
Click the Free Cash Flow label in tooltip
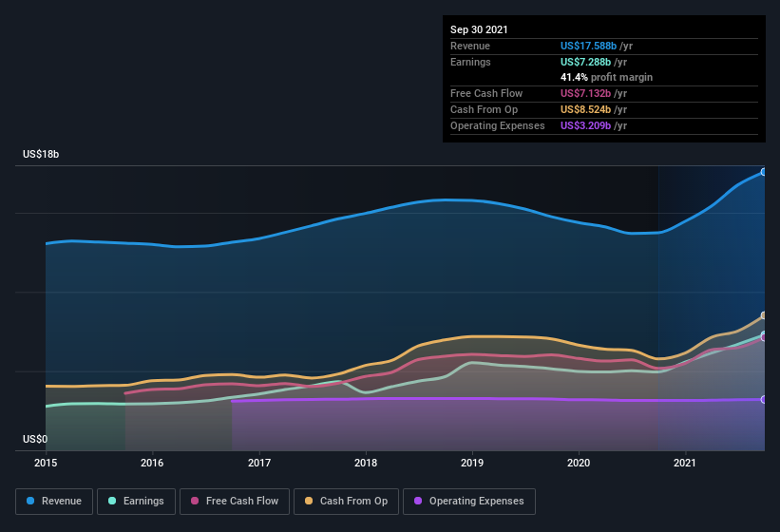pos(486,93)
